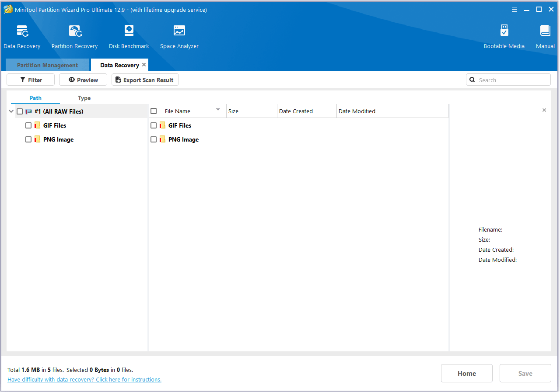This screenshot has height=392, width=560.
Task: Sort by Date Modified column header
Action: coord(392,111)
